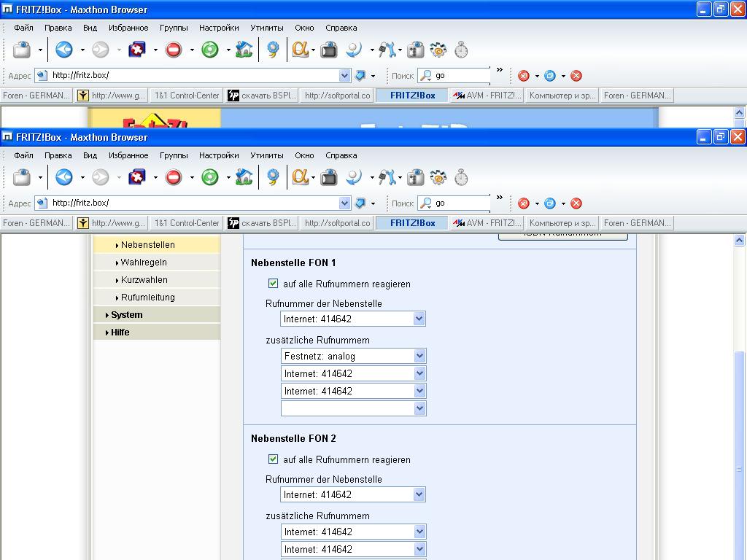Viewport: 747px width, 560px height.
Task: Expand the address bar dropdown in front window
Action: pos(345,203)
